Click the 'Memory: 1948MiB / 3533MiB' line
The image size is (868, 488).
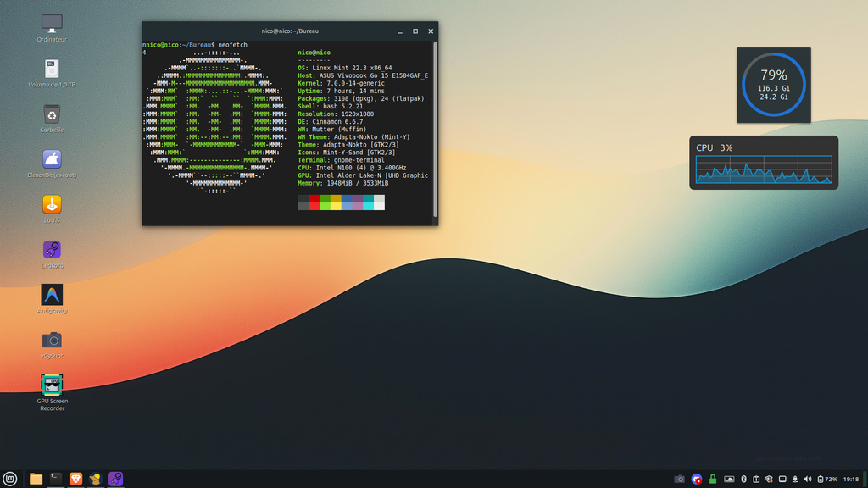coord(342,183)
